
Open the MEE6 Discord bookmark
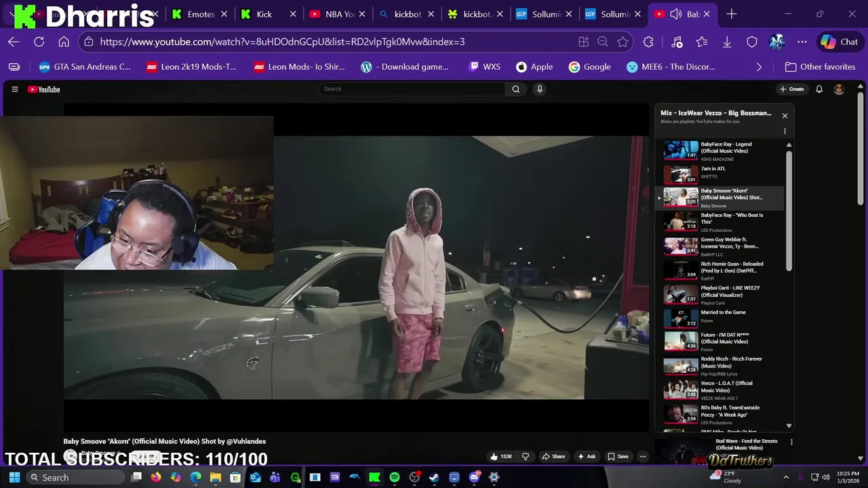pyautogui.click(x=671, y=67)
